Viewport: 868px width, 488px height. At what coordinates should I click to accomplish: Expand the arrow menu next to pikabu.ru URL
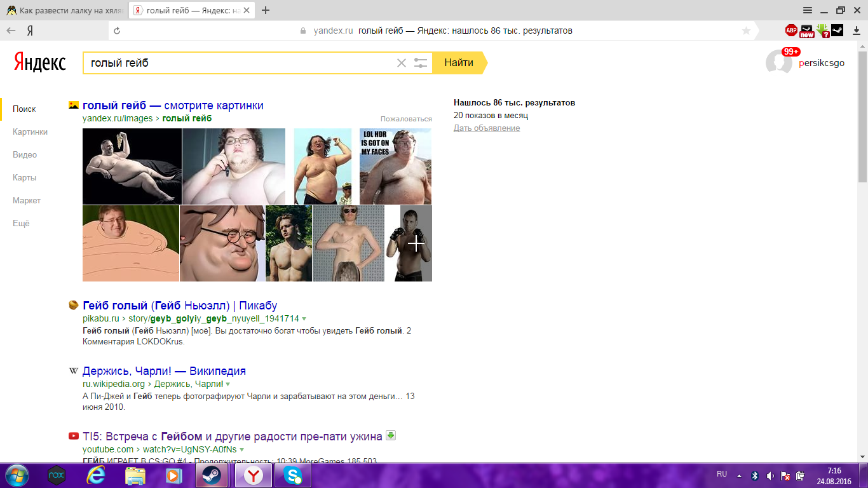(304, 318)
